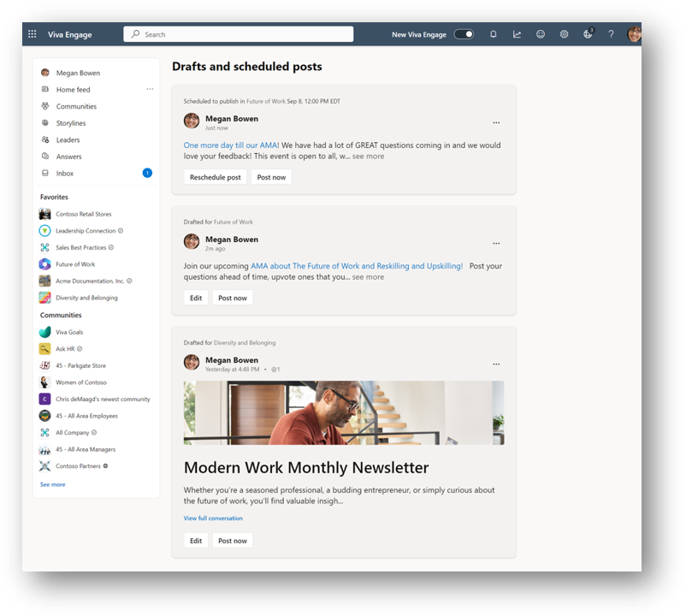Open AMA about Future of Work link
The height and width of the screenshot is (616, 686).
pos(357,265)
